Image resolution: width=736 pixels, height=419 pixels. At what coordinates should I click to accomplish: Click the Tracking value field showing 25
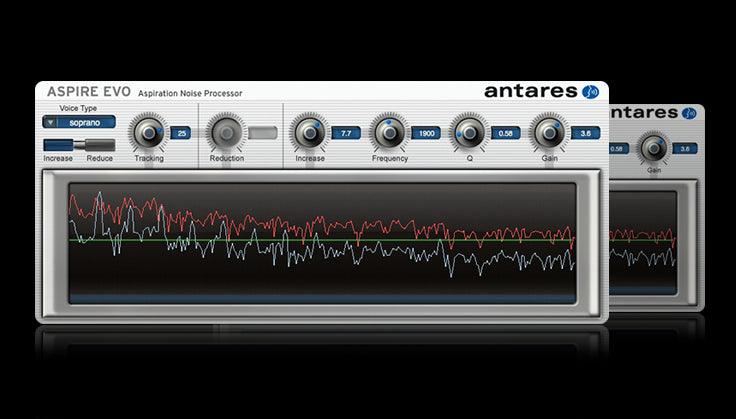click(181, 133)
